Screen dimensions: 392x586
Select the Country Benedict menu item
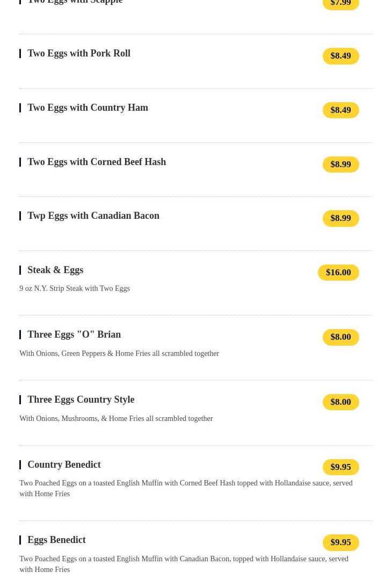coord(64,465)
